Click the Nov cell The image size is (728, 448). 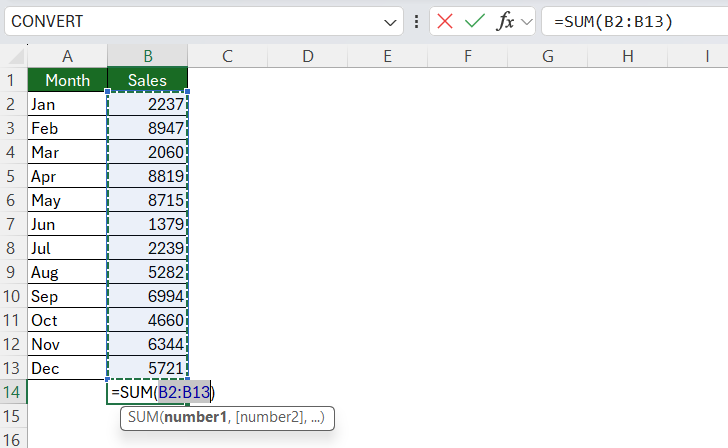coord(67,344)
